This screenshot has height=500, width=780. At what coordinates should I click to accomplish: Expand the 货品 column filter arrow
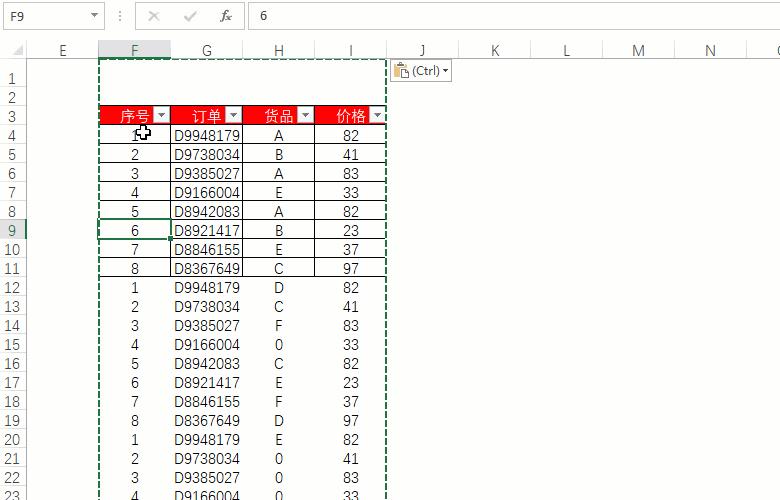point(305,116)
